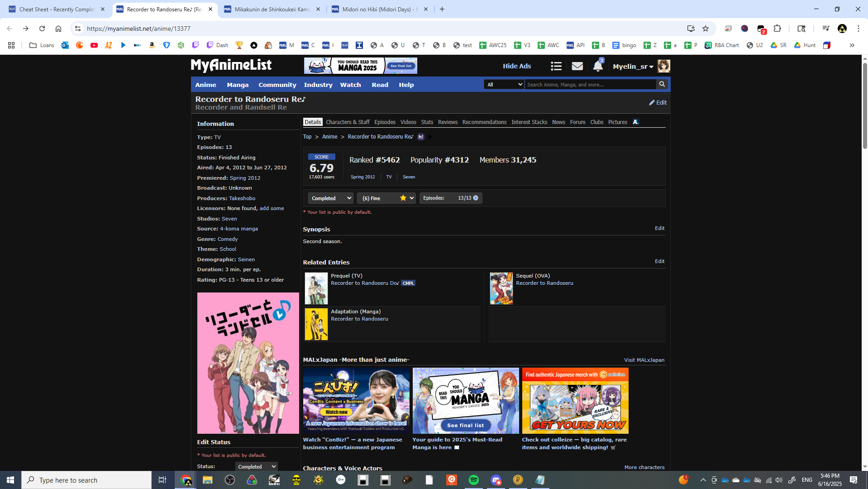Click the h! badge icon next to breadcrumb

tap(421, 137)
